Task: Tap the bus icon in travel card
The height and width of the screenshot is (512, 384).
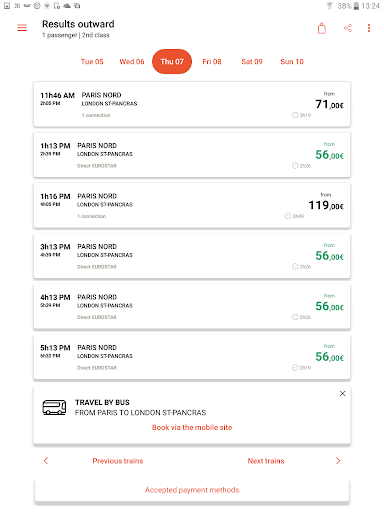Action: [54, 407]
